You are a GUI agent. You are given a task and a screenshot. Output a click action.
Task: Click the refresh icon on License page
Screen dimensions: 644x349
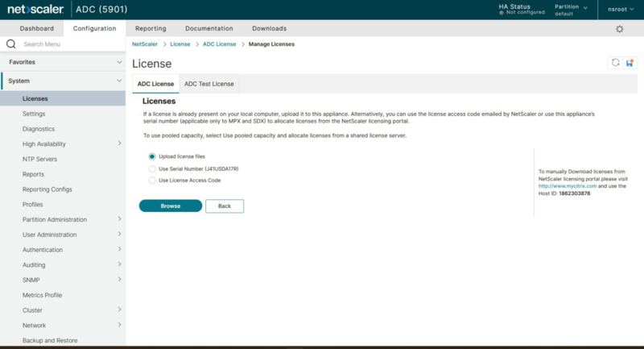(x=615, y=63)
